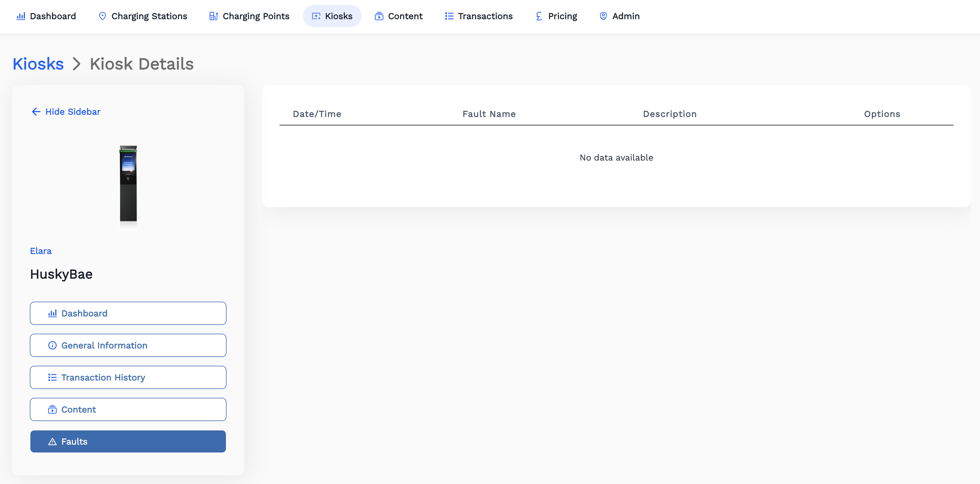Click the kiosk device thumbnail image

coord(128,184)
